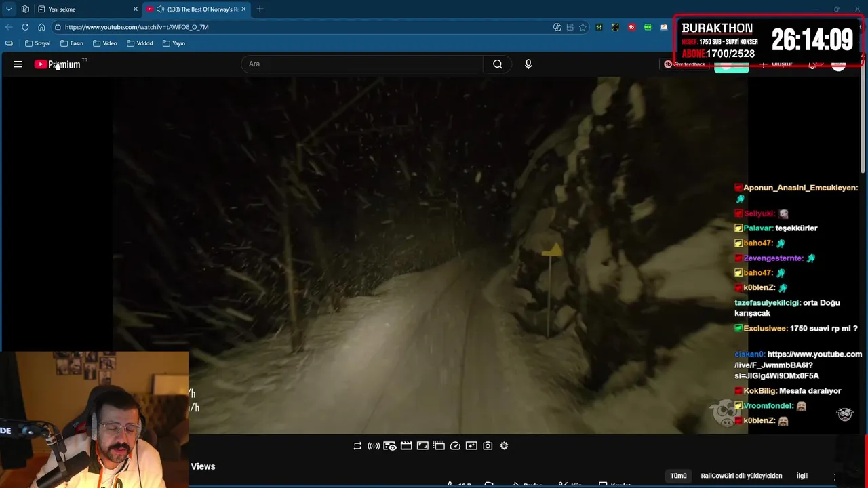Viewport: 868px width, 488px height.
Task: Mute tab using the speaker icon
Action: (160, 9)
